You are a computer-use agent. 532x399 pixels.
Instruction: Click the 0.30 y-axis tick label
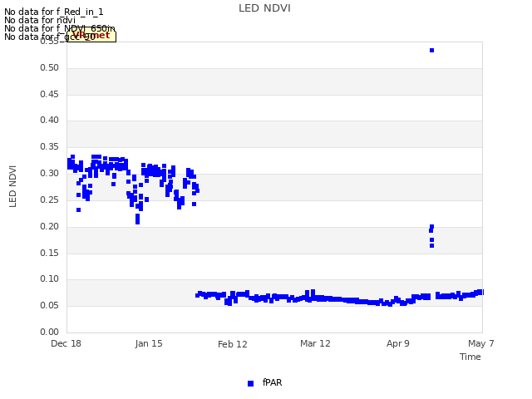point(49,173)
